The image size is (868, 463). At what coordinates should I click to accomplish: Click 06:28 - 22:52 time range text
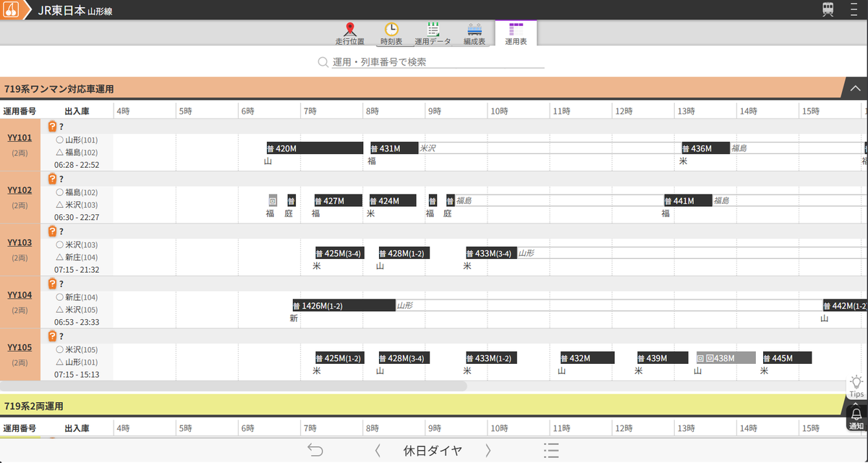(x=77, y=165)
